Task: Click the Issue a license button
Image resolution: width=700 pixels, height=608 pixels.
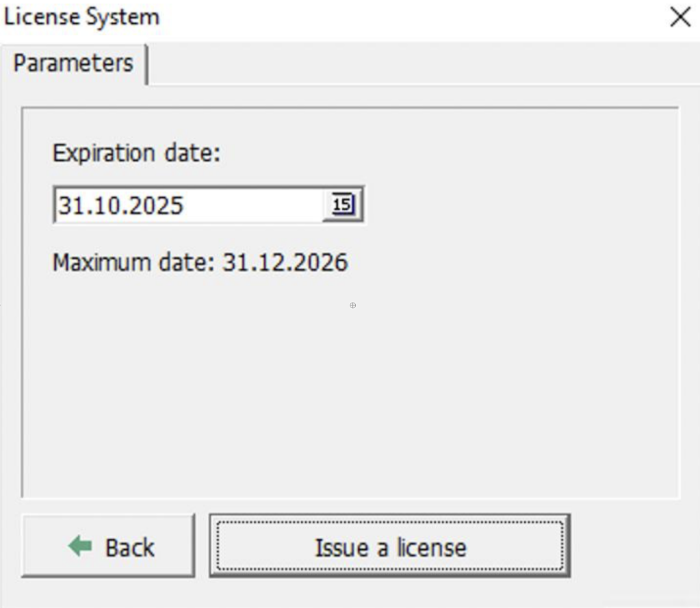Action: pyautogui.click(x=389, y=546)
